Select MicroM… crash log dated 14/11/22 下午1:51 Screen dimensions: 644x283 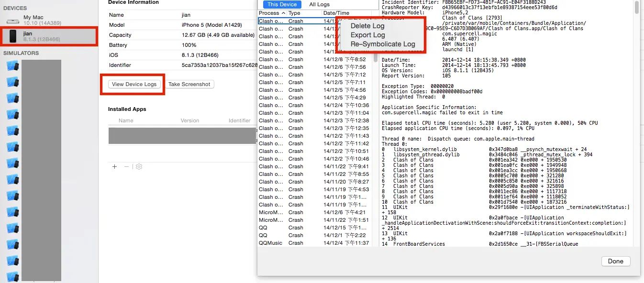click(x=315, y=220)
